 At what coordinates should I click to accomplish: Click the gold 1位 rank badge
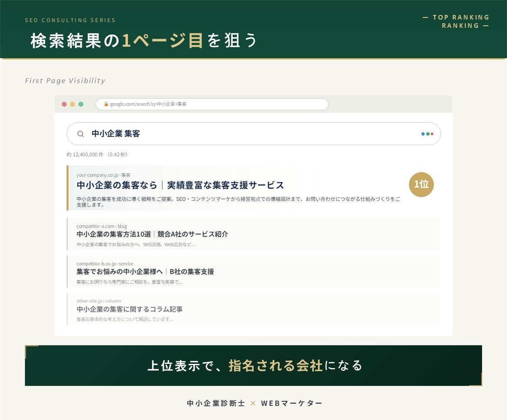tap(421, 184)
